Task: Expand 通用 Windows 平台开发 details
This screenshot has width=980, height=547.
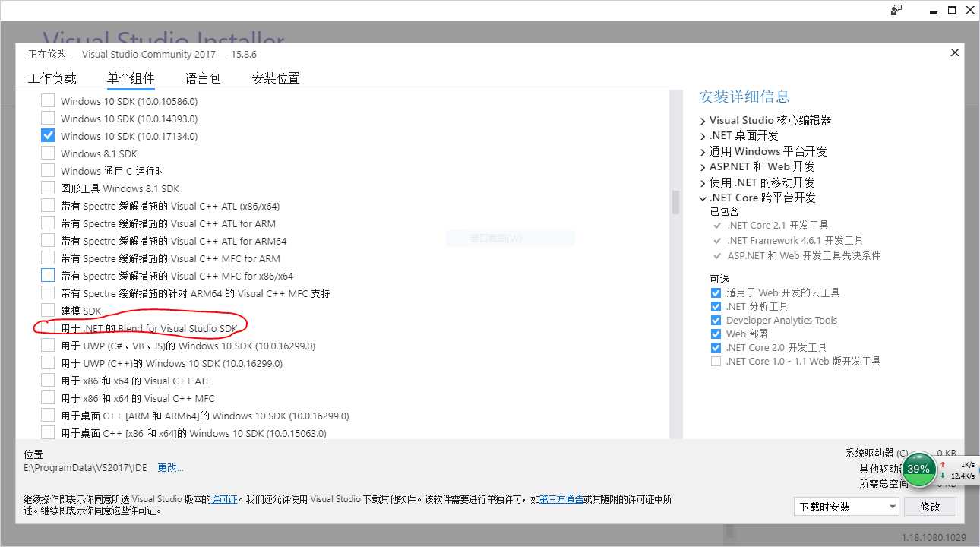Action: 703,152
